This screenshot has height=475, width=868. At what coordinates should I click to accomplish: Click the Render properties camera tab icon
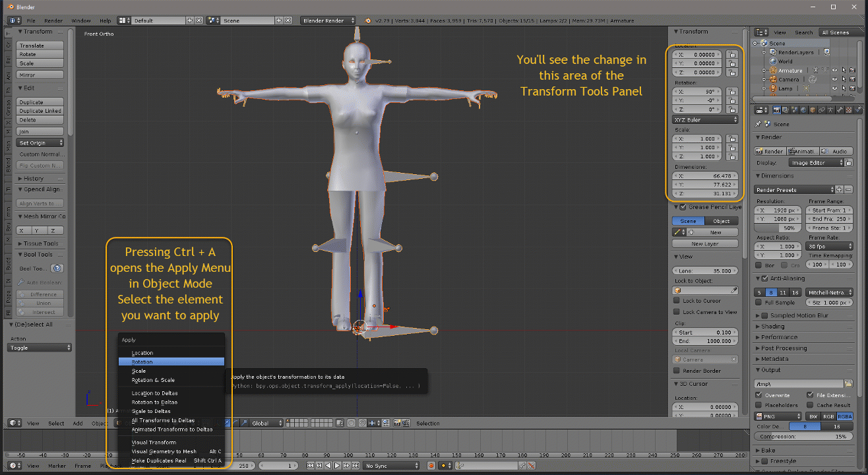(776, 110)
